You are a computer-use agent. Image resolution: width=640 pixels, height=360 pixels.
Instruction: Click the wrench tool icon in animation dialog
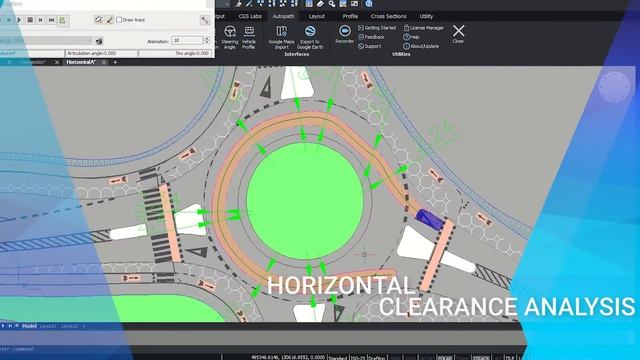tap(204, 20)
